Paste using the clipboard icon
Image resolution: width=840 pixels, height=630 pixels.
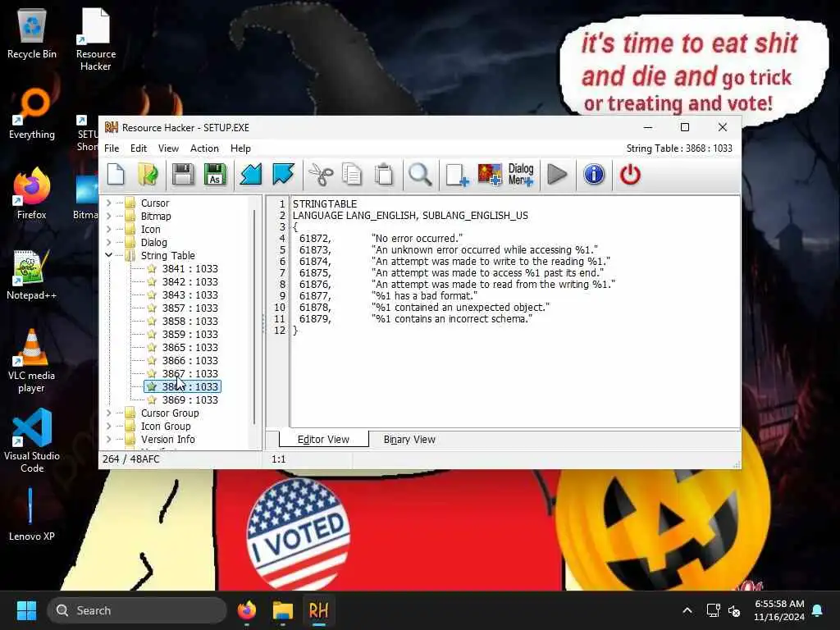point(384,175)
